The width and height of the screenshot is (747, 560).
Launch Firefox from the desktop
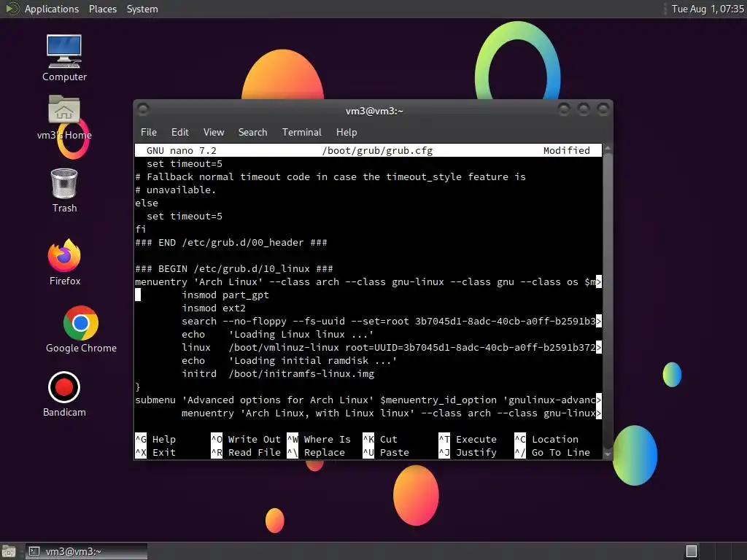(64, 262)
